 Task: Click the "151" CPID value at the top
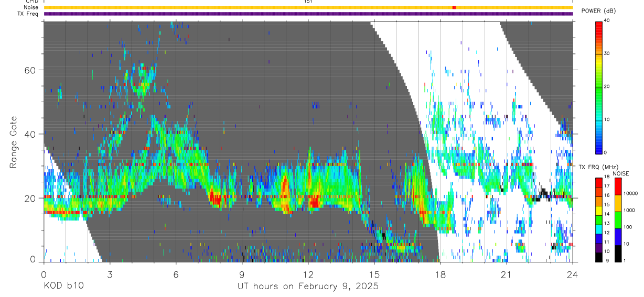(308, 2)
